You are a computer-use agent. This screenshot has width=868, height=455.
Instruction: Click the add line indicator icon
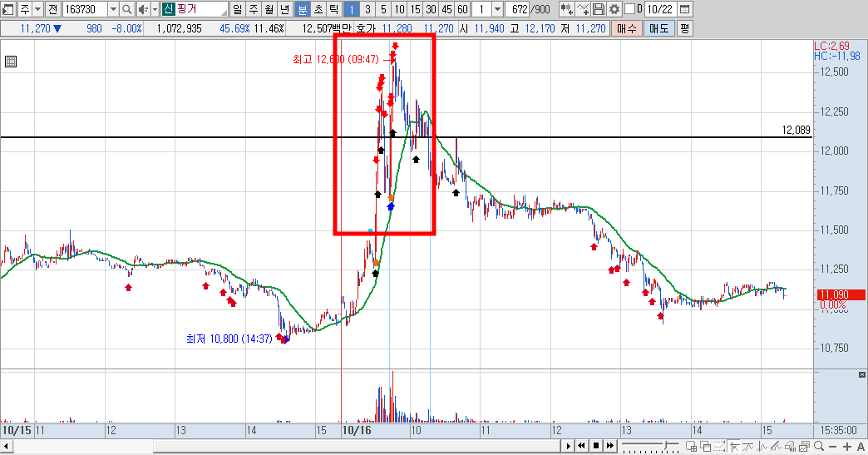click(582, 9)
